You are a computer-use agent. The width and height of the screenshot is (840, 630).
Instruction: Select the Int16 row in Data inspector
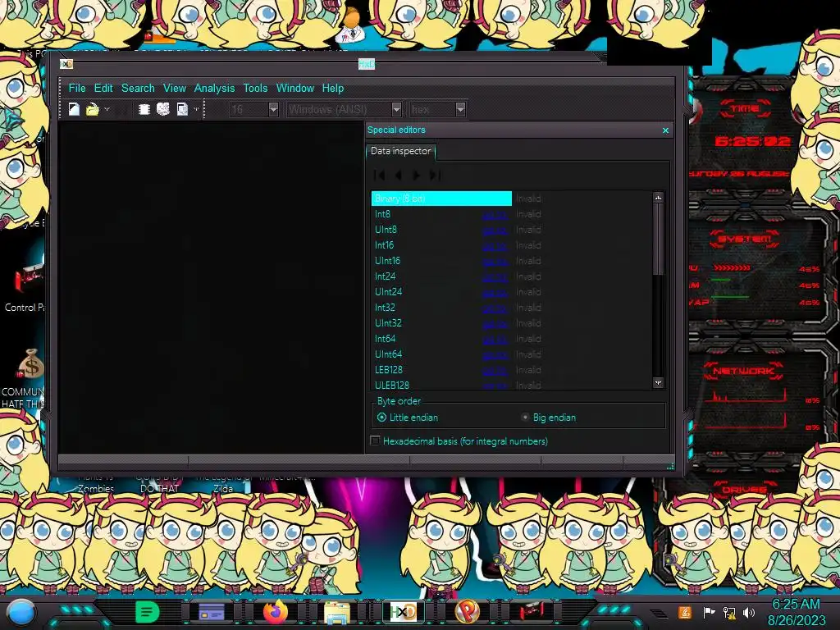click(x=512, y=245)
